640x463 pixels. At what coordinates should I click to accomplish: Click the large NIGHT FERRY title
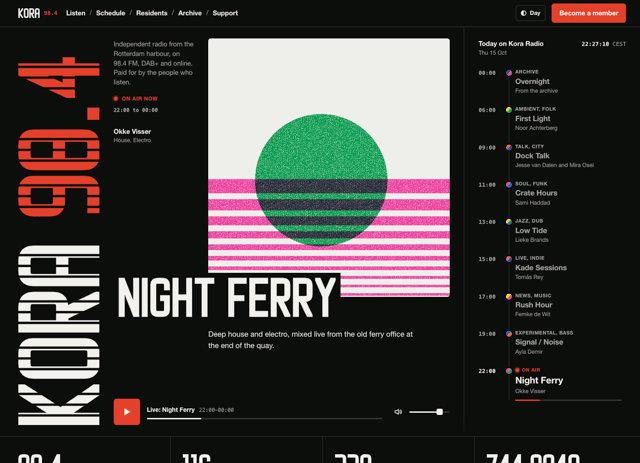click(x=227, y=297)
